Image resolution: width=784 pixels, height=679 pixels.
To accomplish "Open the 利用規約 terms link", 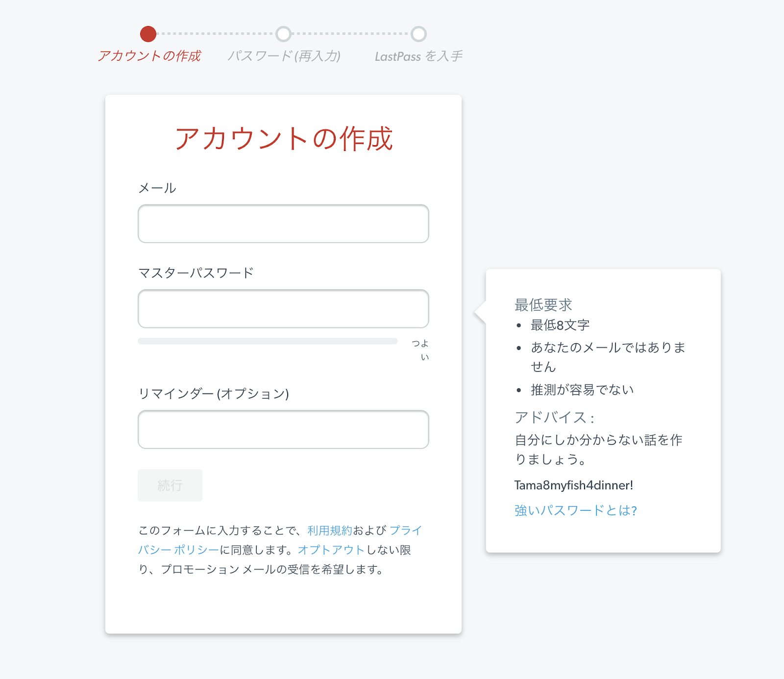I will [330, 530].
